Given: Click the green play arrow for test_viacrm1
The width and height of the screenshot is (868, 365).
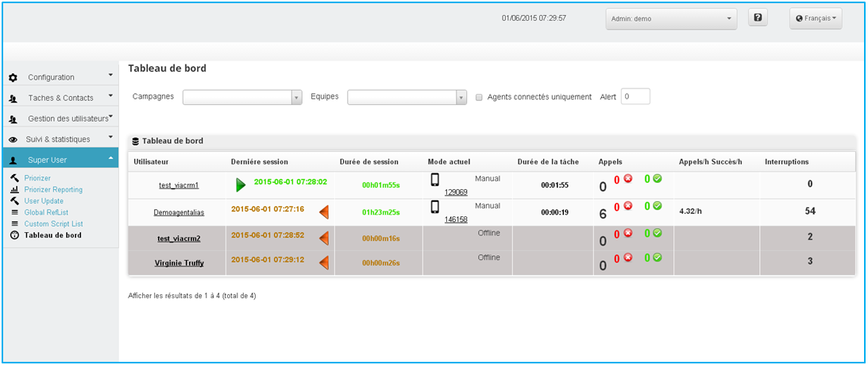Looking at the screenshot, I should [x=241, y=184].
